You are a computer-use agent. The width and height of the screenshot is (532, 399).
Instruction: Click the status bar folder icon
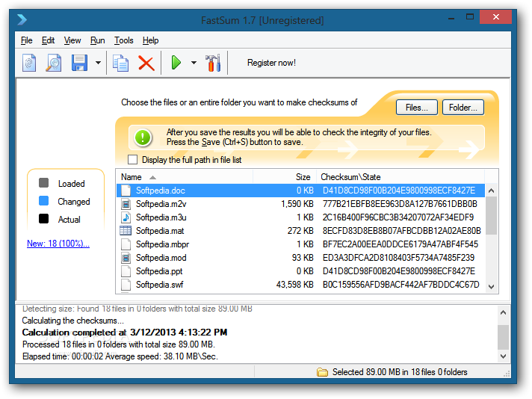coord(322,372)
